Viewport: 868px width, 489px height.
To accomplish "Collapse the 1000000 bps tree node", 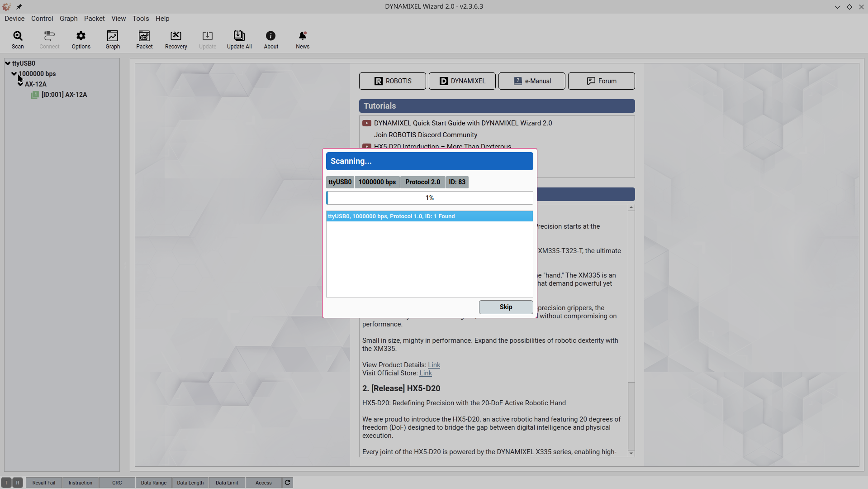I will [14, 73].
